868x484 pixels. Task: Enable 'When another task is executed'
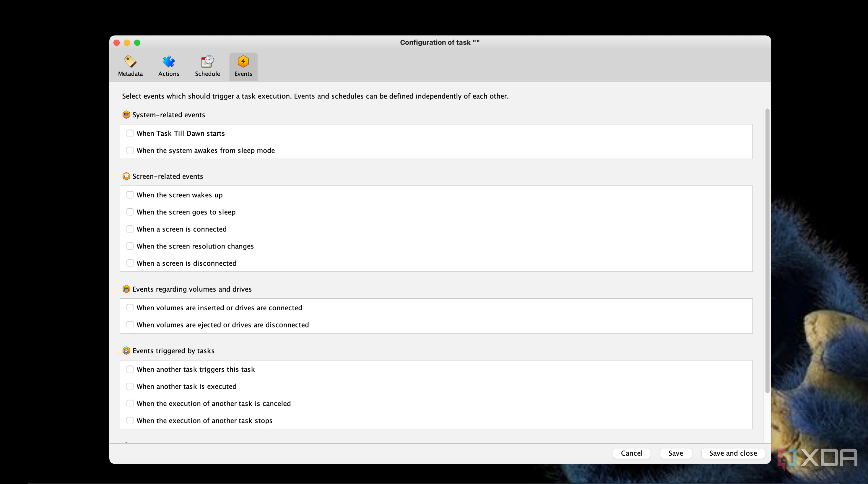click(x=130, y=386)
